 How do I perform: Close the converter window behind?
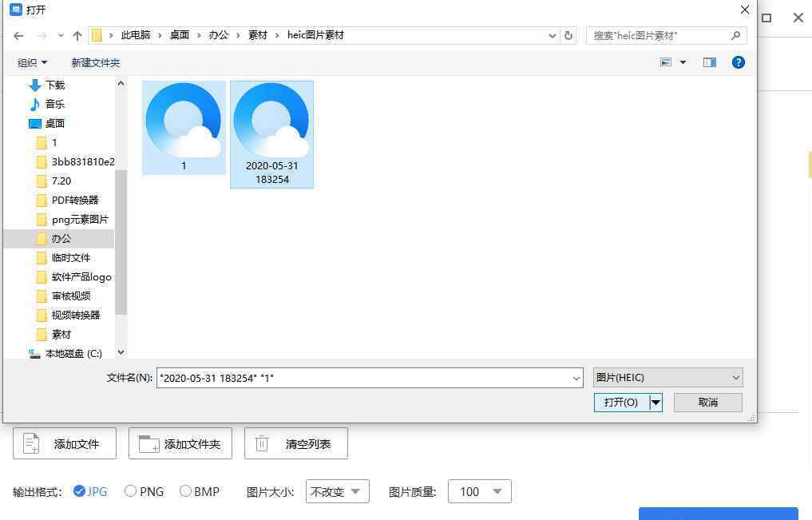click(x=798, y=18)
